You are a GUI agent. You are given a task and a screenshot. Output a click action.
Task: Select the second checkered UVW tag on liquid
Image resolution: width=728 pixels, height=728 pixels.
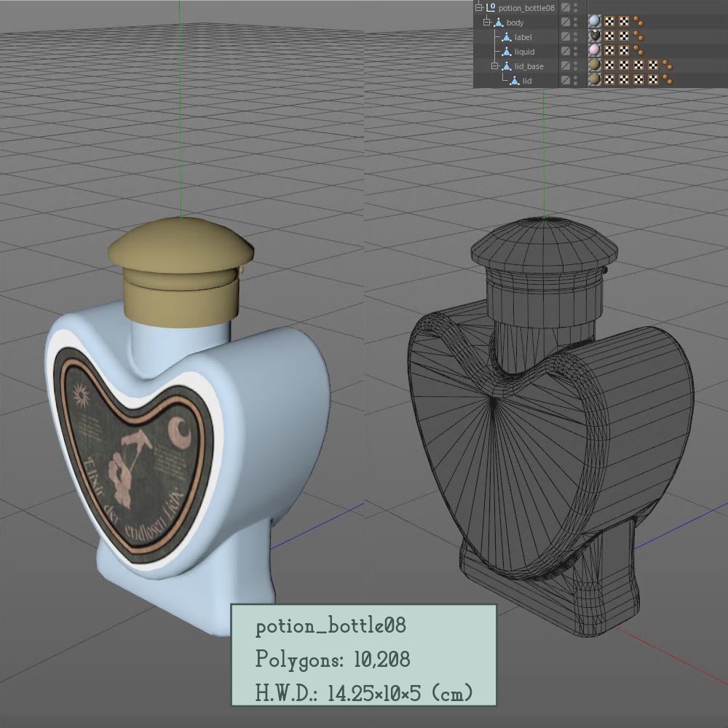(624, 50)
